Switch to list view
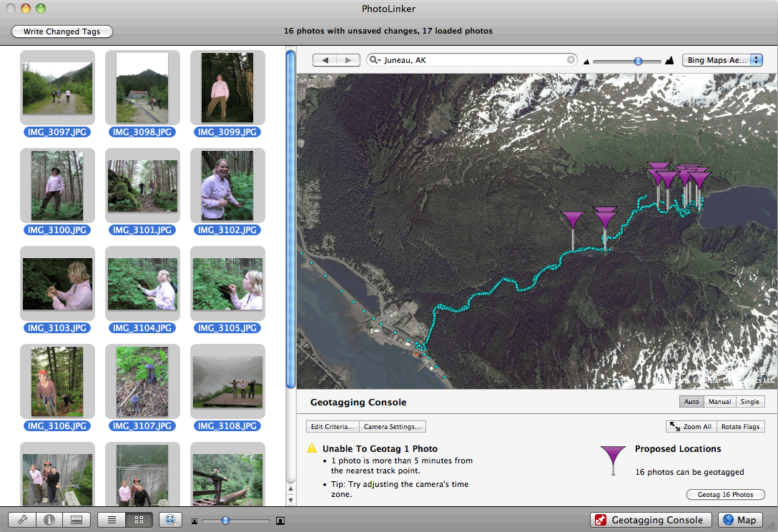 pyautogui.click(x=112, y=520)
